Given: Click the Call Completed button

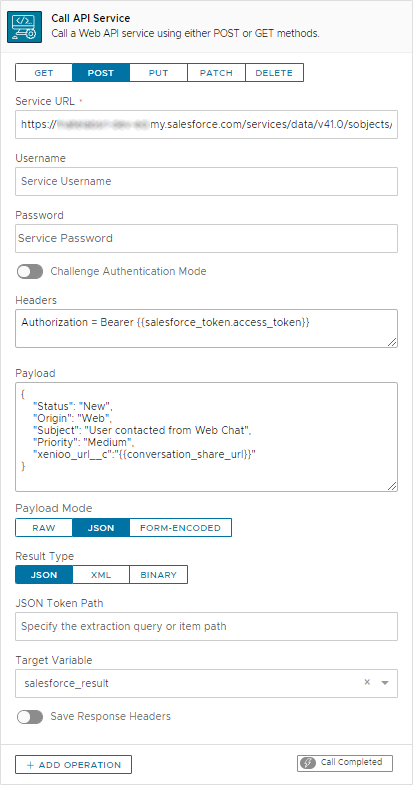Looking at the screenshot, I should (x=345, y=763).
